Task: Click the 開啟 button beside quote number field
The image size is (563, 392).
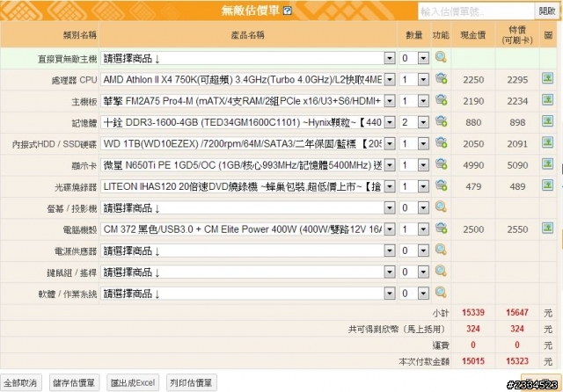Action: (547, 11)
